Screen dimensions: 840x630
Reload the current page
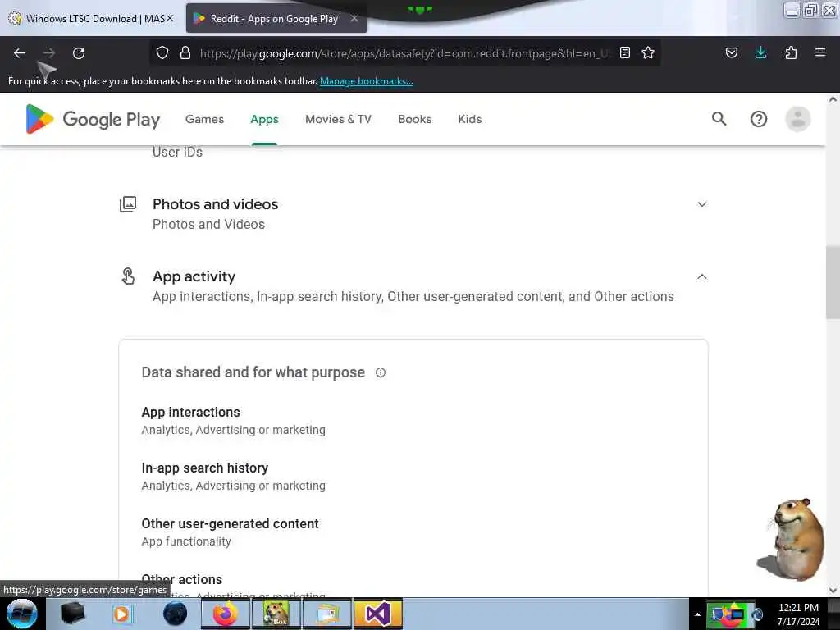pyautogui.click(x=79, y=53)
